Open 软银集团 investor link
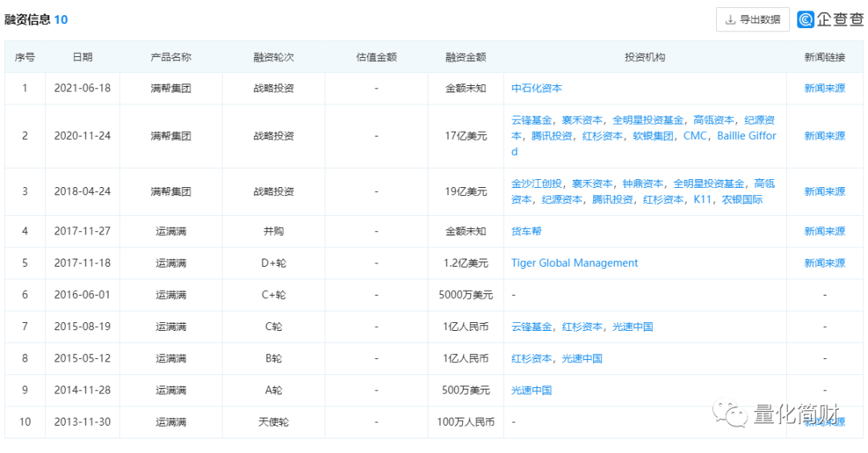Viewport: 868px width, 453px height. (653, 136)
